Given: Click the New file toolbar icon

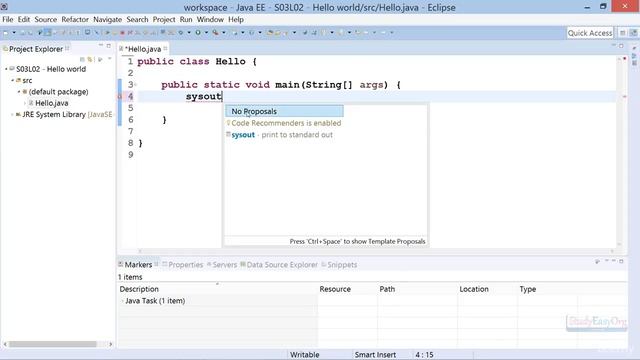Looking at the screenshot, I should [x=6, y=33].
